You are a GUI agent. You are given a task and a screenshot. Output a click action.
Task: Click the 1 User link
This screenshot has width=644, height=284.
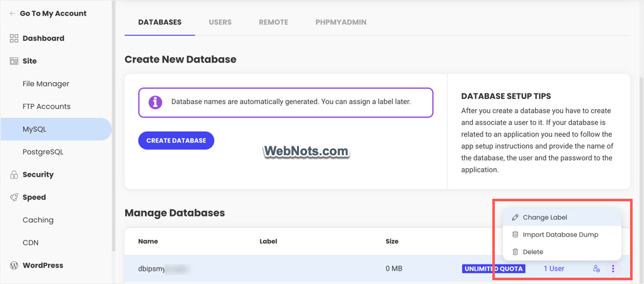point(554,269)
